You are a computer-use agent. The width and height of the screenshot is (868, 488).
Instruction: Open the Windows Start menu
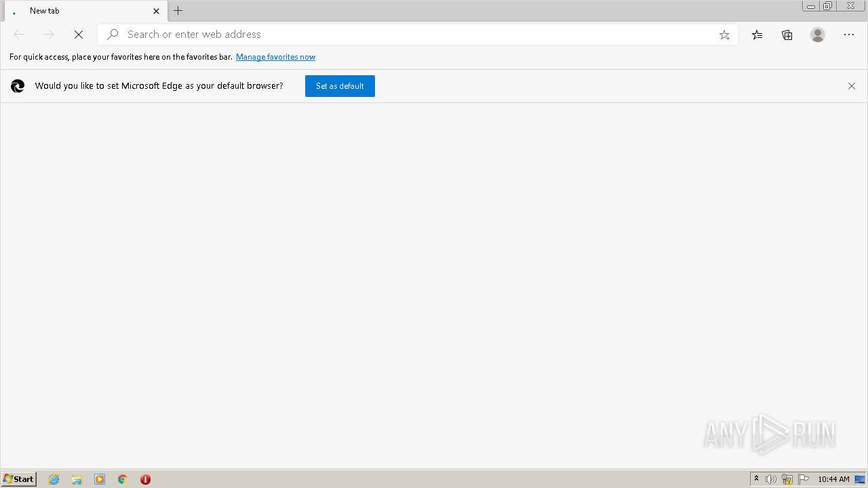(x=19, y=479)
